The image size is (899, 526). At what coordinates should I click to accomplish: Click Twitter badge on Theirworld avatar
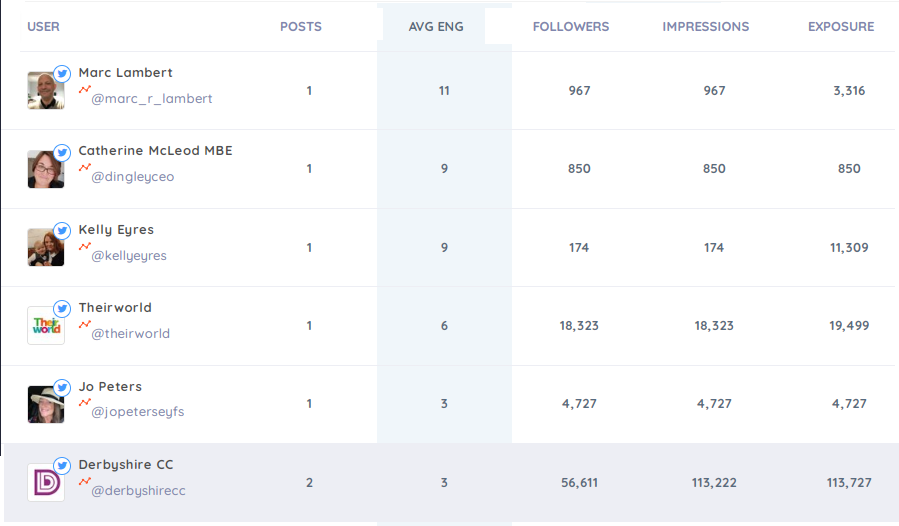pyautogui.click(x=62, y=309)
